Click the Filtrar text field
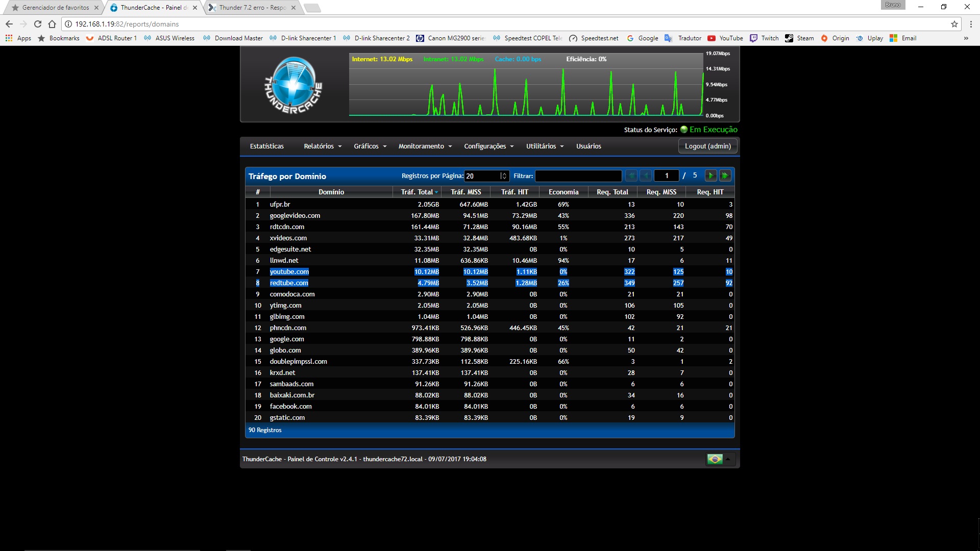Viewport: 980px width, 551px height. pos(578,176)
